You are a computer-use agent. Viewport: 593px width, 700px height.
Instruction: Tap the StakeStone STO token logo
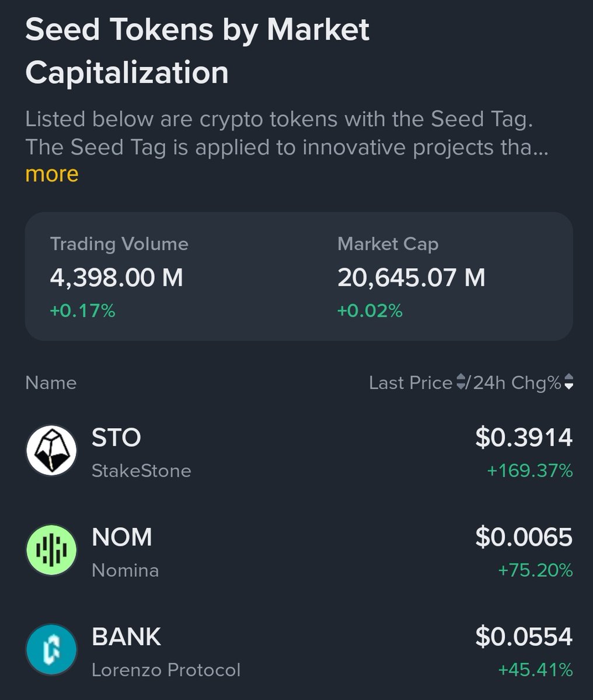tap(51, 450)
